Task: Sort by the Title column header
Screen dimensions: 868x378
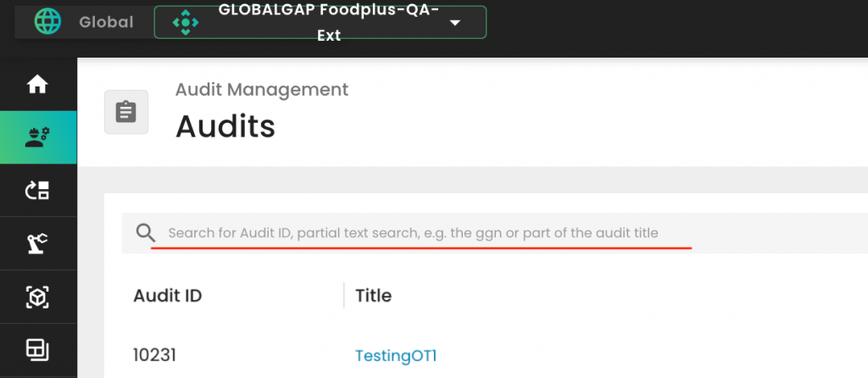Action: 373,296
